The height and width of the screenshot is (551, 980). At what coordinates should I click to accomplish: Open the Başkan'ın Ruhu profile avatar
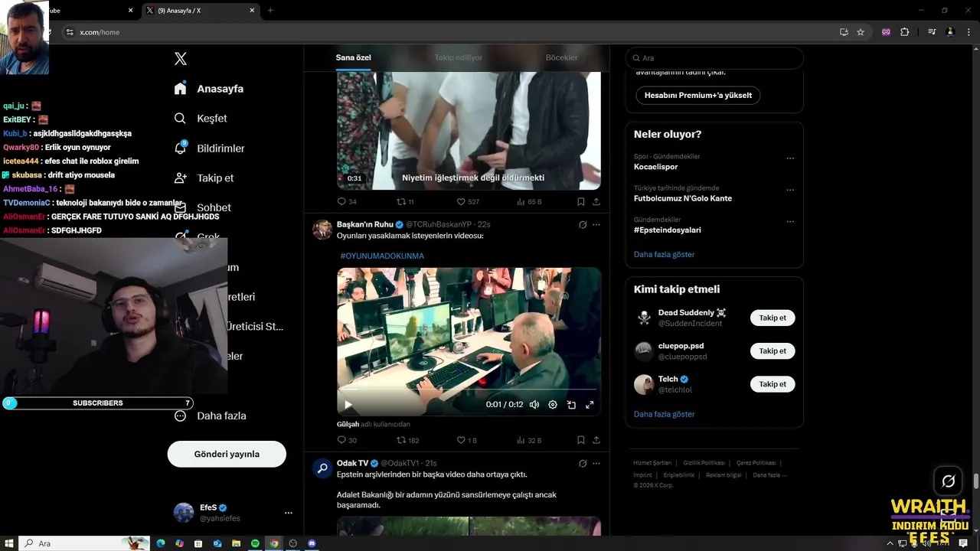(x=322, y=230)
